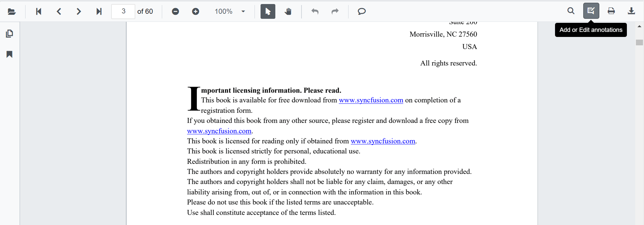Go to the first page
644x225 pixels.
39,11
